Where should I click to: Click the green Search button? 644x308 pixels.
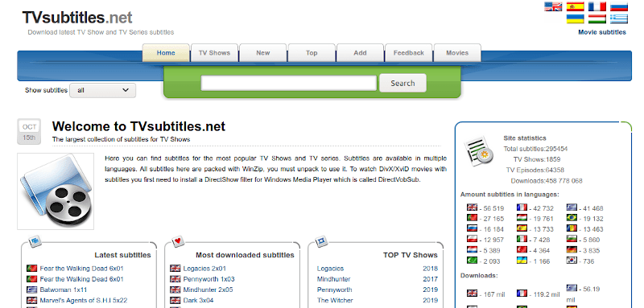tap(402, 84)
